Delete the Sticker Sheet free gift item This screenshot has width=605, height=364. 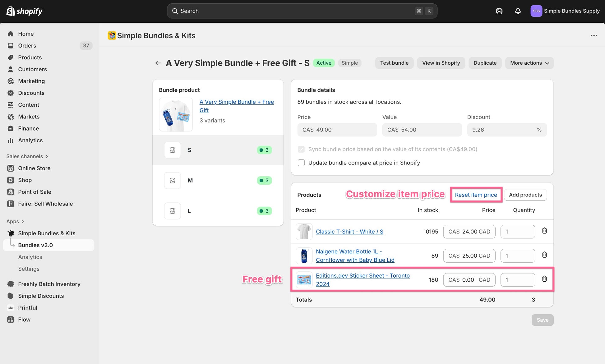(x=544, y=279)
